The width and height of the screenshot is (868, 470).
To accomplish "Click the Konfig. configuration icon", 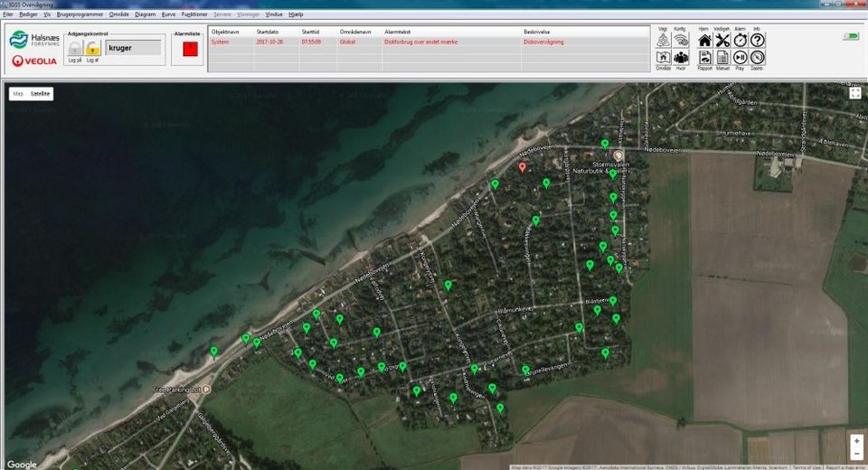I will (681, 40).
